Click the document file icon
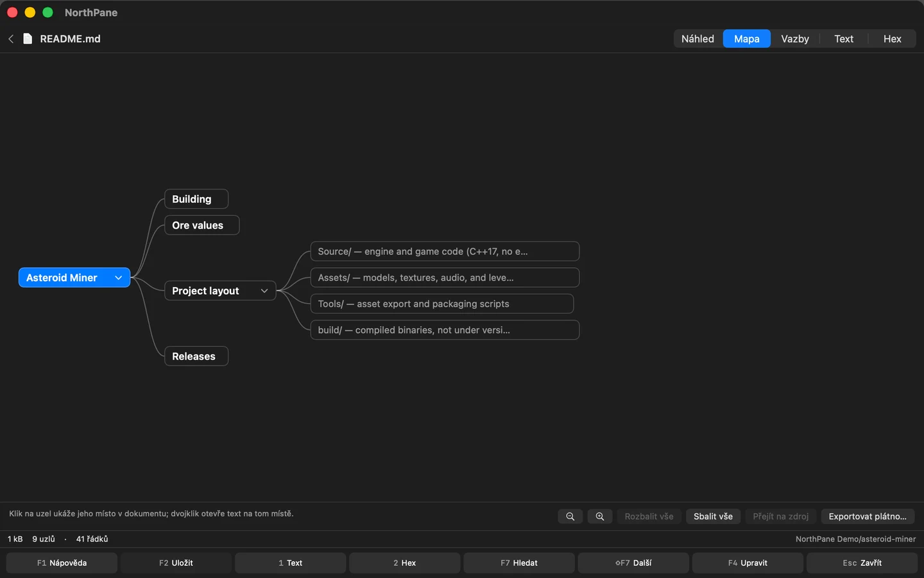The image size is (924, 578). coord(28,39)
